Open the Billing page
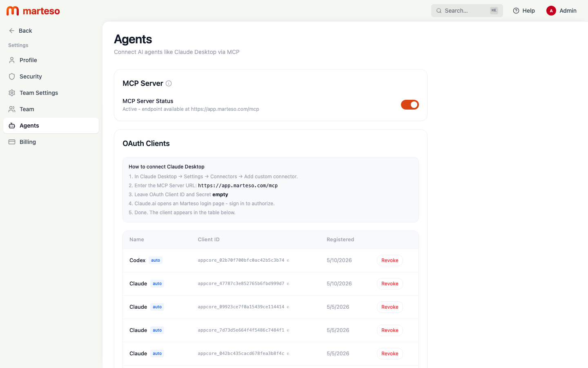Image resolution: width=588 pixels, height=368 pixels. click(51, 142)
